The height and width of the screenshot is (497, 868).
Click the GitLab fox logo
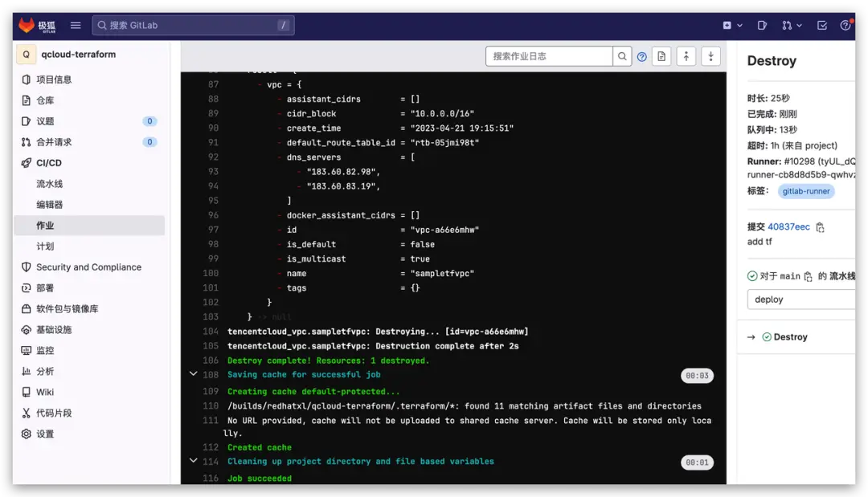point(27,26)
